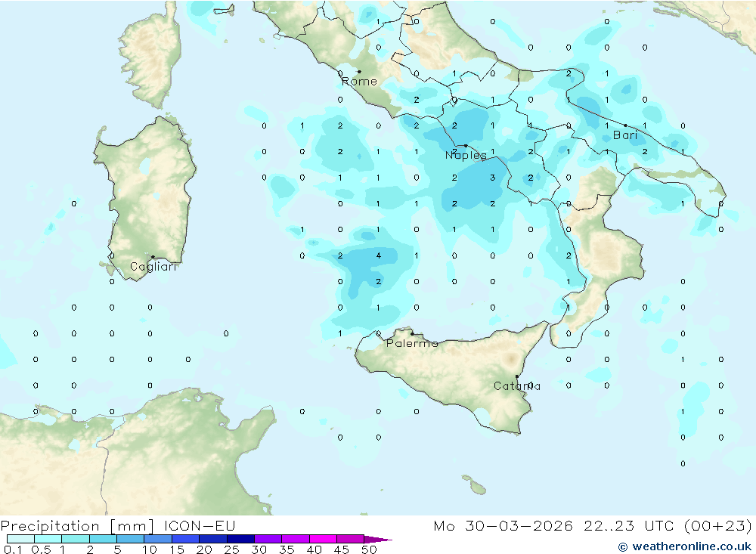Click the Bari city marker dot

(x=625, y=125)
